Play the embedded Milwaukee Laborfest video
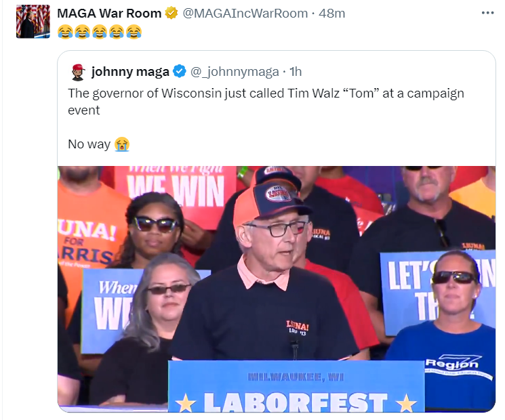The height and width of the screenshot is (420, 505). tap(277, 289)
